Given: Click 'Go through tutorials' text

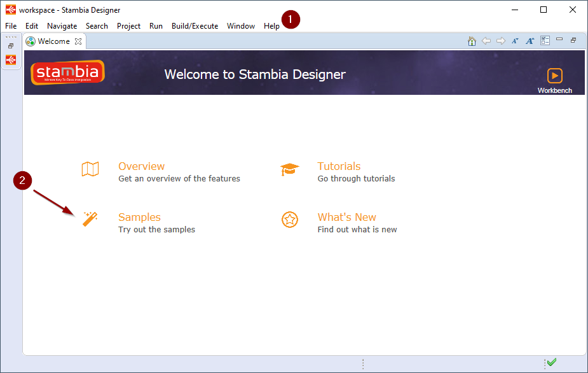Looking at the screenshot, I should (x=356, y=179).
